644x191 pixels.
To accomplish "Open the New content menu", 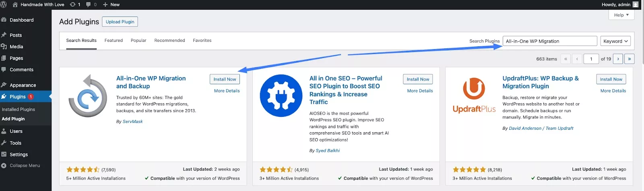I will (111, 4).
